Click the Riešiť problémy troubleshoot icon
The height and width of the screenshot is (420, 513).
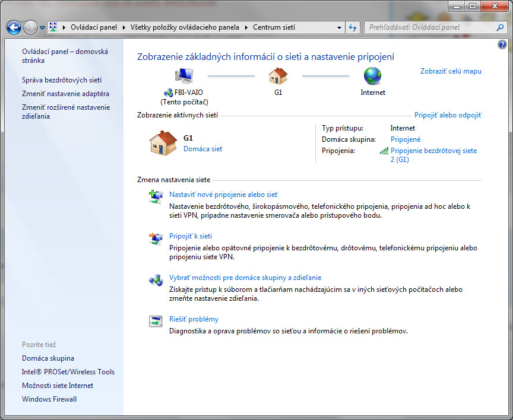156,322
